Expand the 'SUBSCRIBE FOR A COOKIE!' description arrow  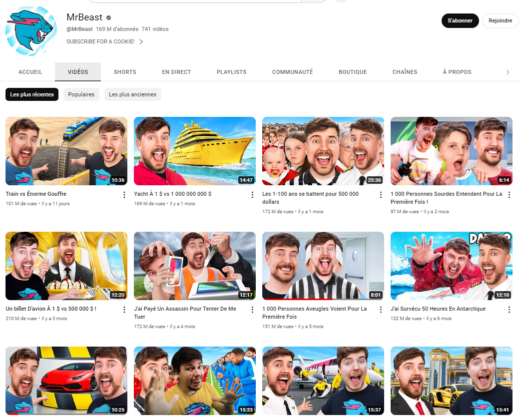click(x=141, y=42)
